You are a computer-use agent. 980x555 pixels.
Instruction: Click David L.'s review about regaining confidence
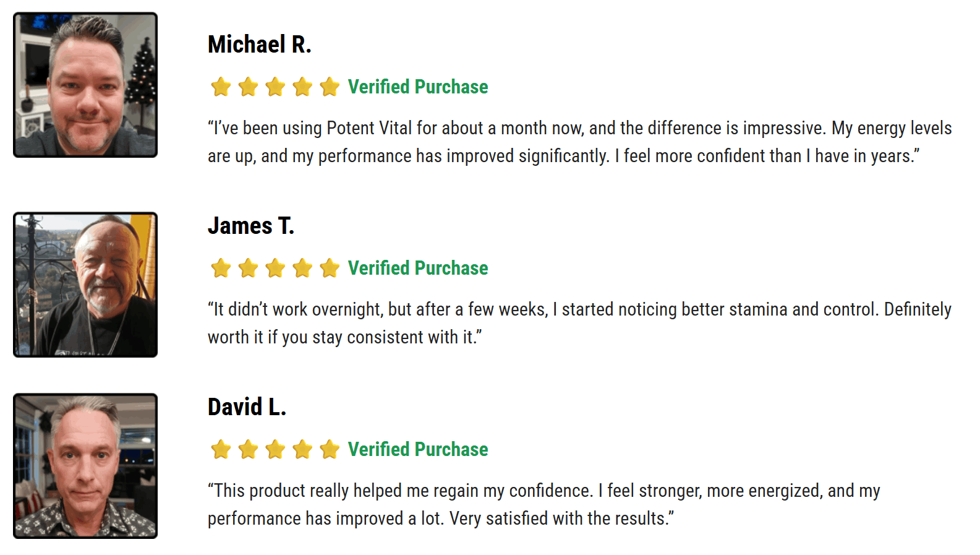point(543,504)
